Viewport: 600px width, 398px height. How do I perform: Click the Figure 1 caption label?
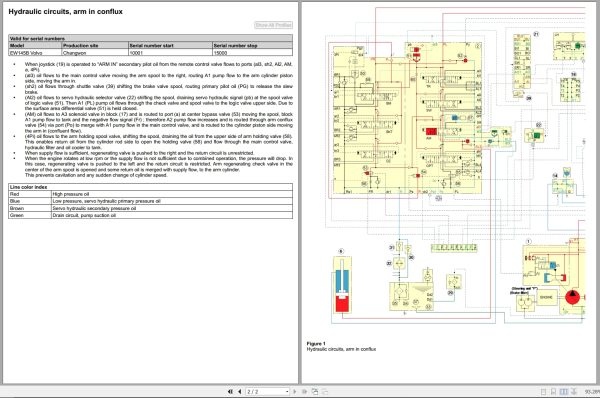316,344
